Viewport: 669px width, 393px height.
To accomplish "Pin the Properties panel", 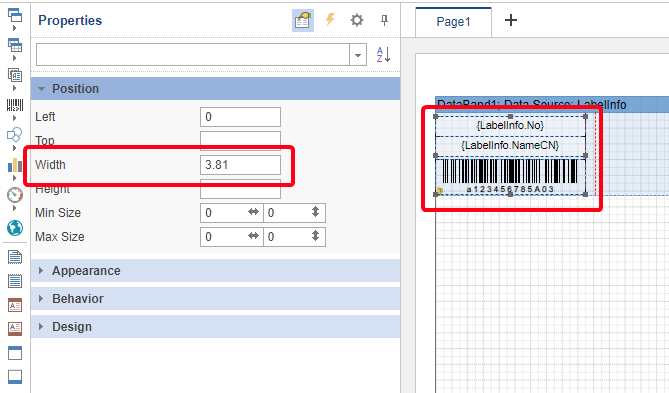I will click(384, 20).
